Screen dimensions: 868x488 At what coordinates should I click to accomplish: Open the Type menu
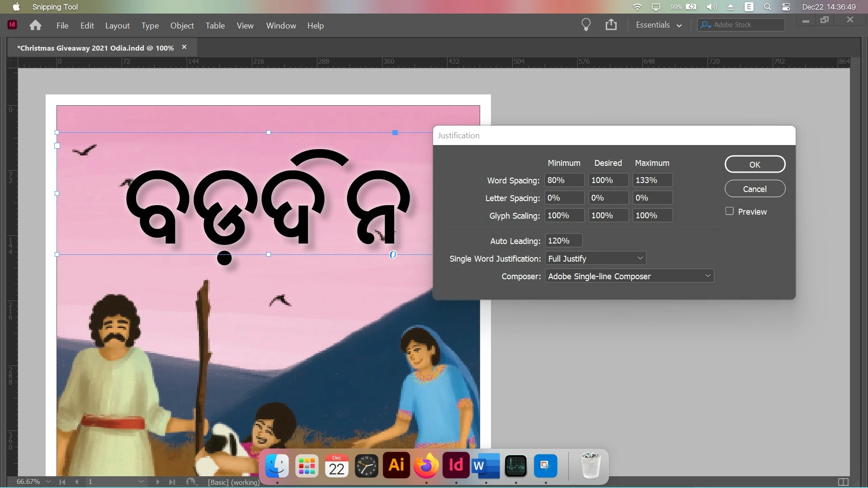(x=150, y=26)
